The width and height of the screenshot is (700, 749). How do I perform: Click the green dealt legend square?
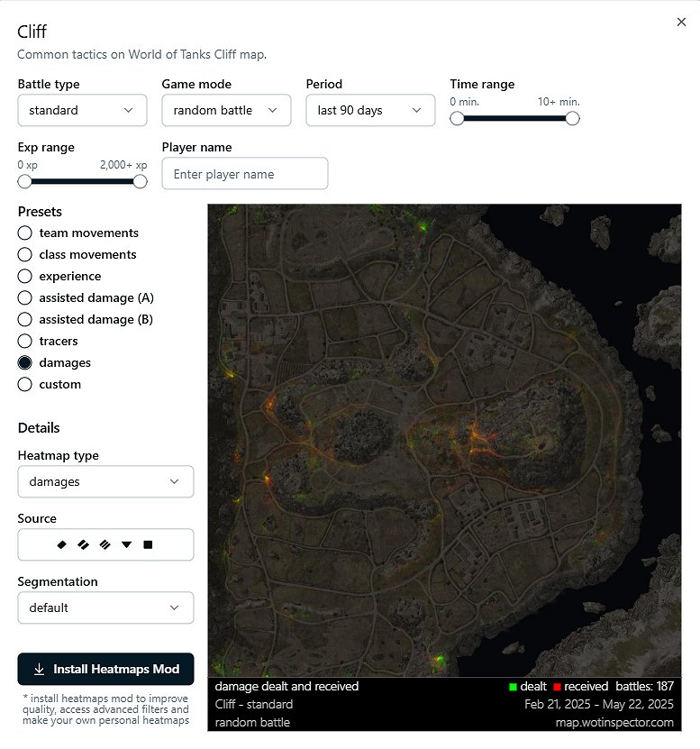513,687
